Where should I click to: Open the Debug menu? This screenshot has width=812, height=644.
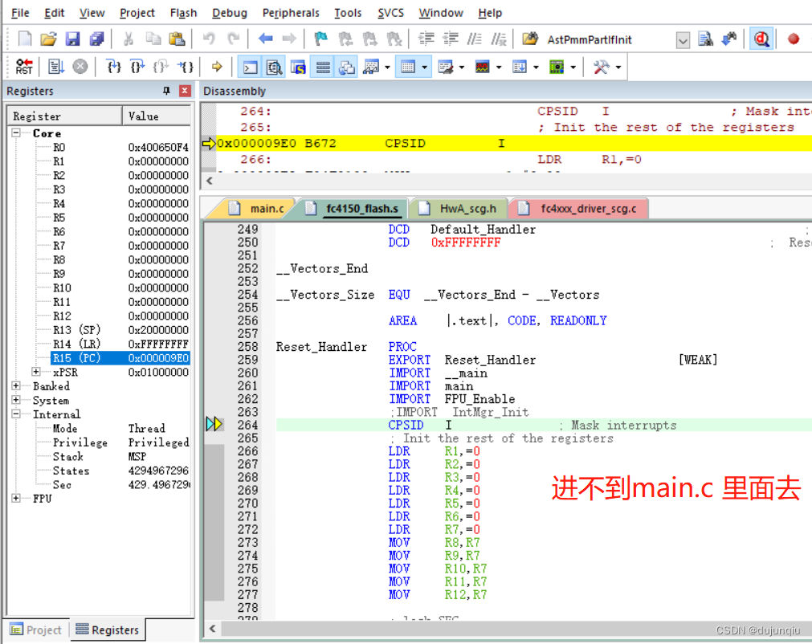[230, 13]
